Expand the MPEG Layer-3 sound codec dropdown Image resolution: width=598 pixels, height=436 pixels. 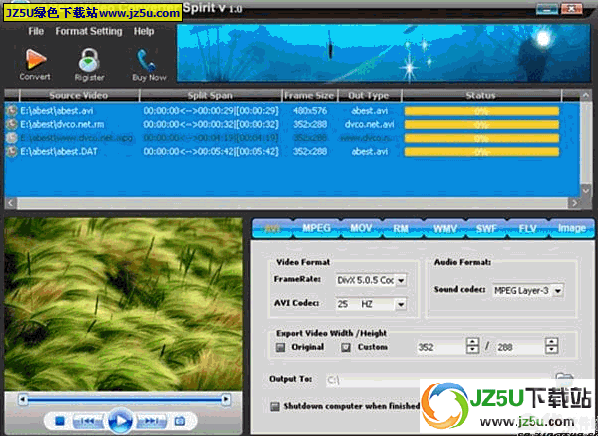558,291
